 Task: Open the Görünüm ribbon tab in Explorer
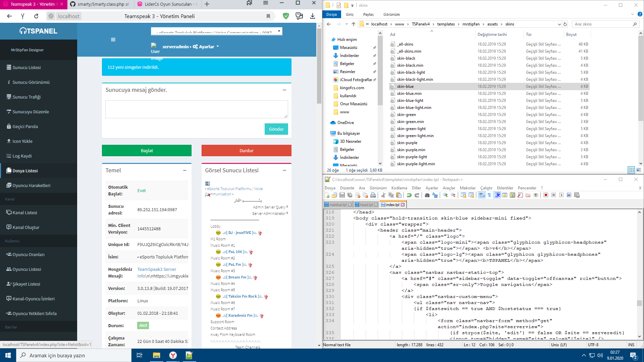click(391, 14)
